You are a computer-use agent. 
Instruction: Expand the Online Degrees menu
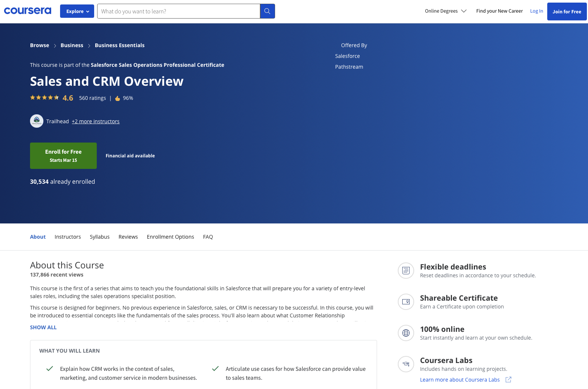click(446, 11)
